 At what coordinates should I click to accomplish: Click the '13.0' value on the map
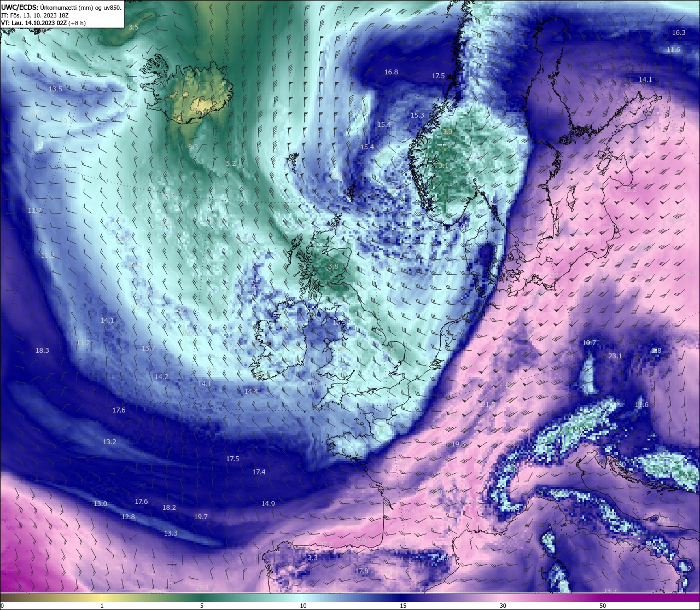(x=100, y=504)
